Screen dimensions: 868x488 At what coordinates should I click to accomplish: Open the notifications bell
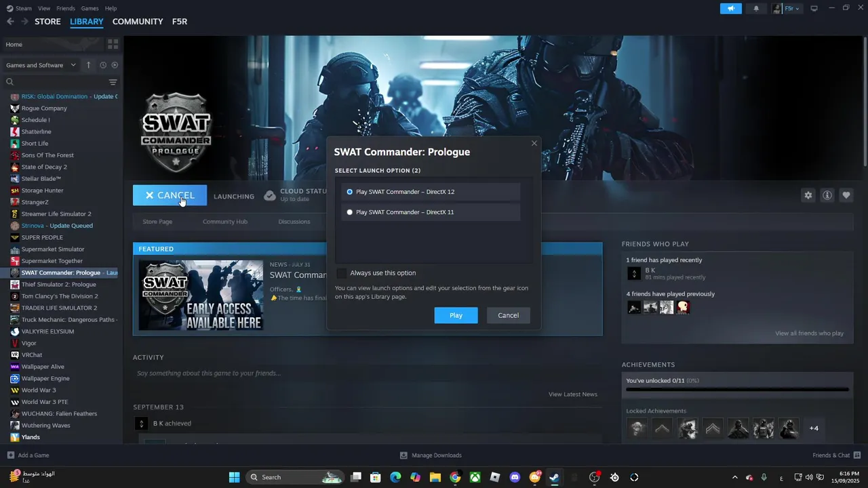(x=757, y=9)
